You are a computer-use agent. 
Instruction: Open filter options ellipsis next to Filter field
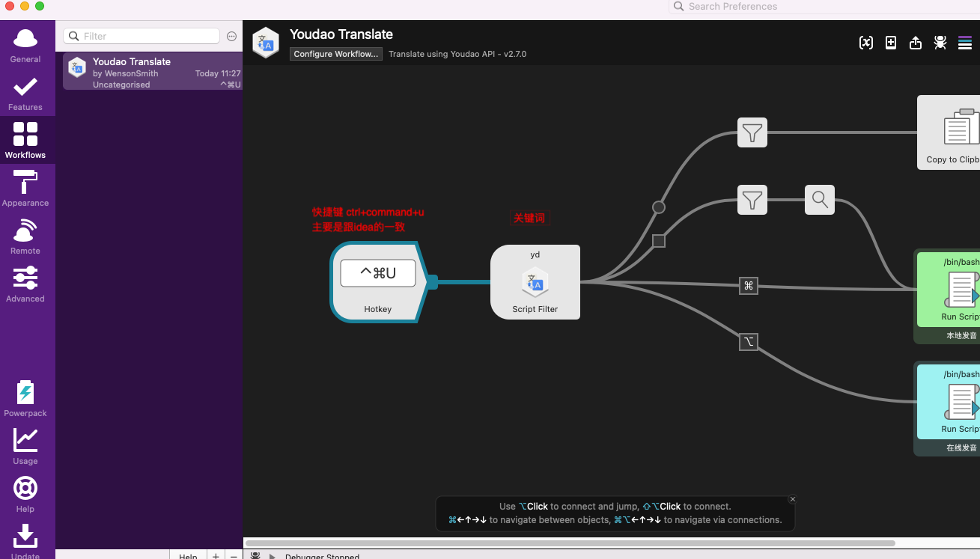231,36
